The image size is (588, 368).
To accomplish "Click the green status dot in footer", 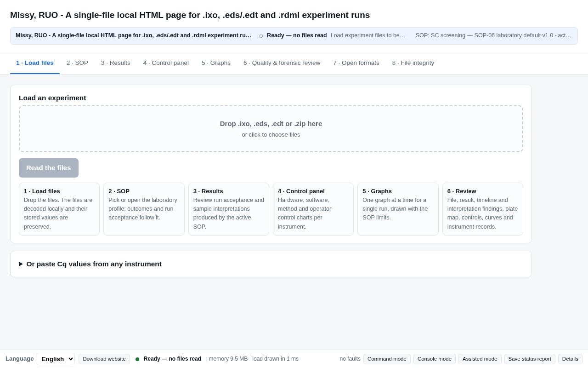I will [x=137, y=359].
